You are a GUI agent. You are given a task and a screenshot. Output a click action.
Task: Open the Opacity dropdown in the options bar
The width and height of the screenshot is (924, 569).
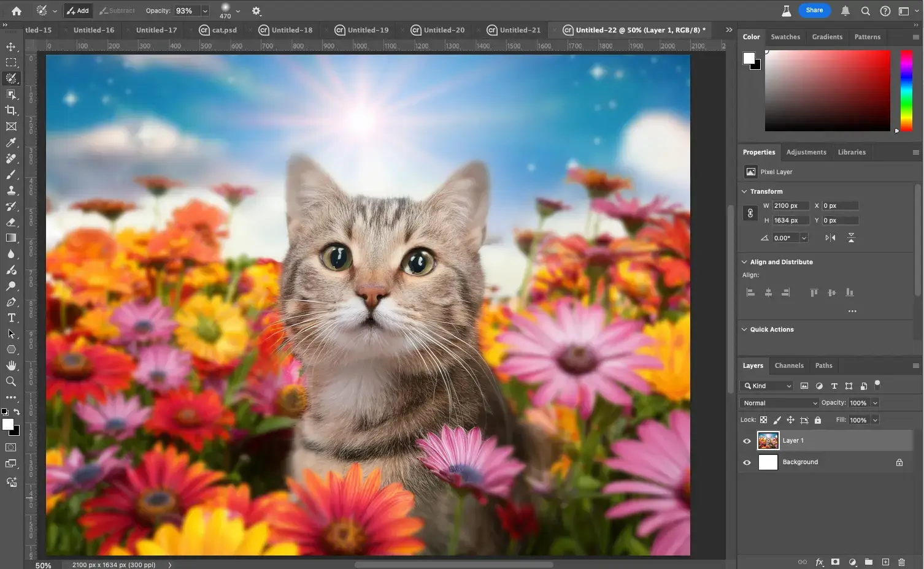tap(205, 10)
